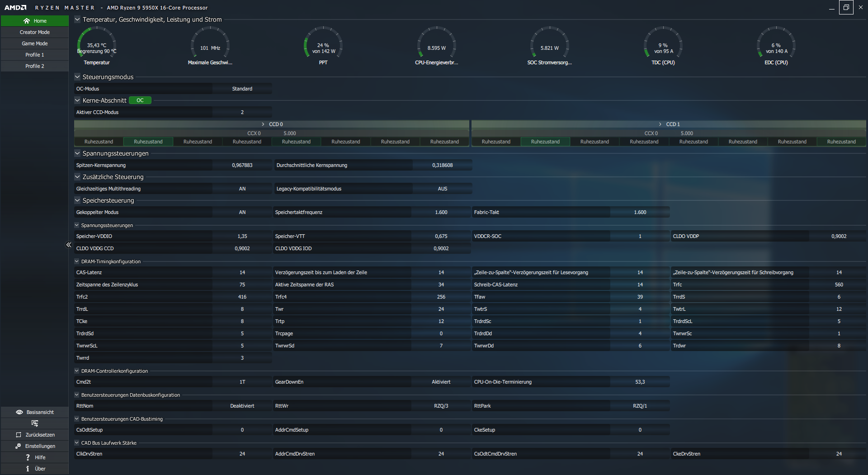Click the CkeDrvStren value 24
Viewport: 868px width, 475px height.
(839, 454)
